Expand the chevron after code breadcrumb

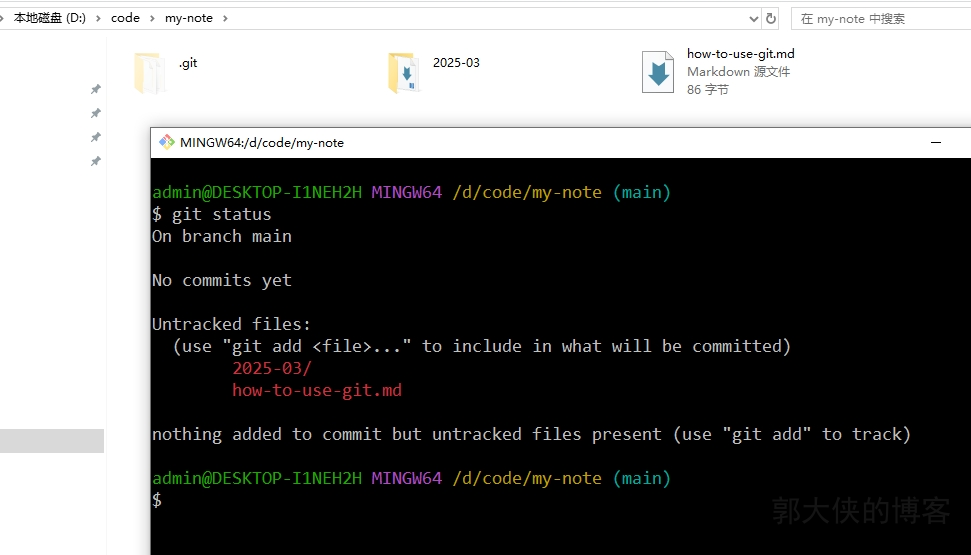[152, 19]
